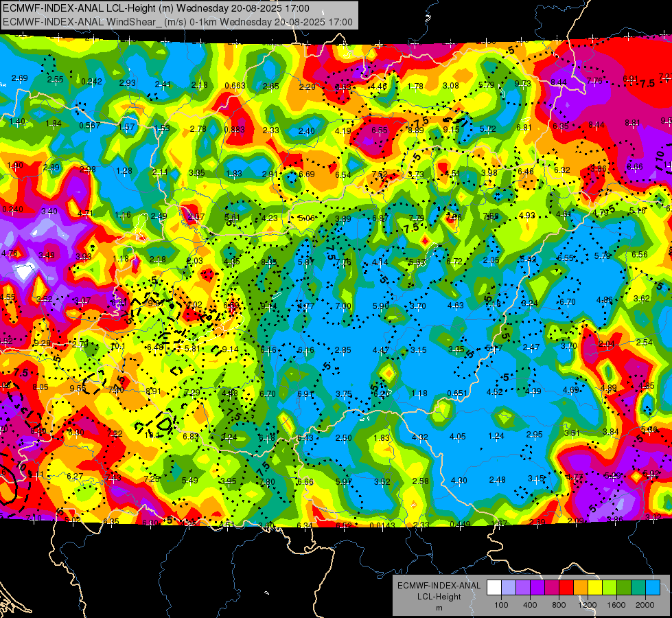Click the map value '2.50'
Viewport: 672px width, 618px height.
pos(344,438)
